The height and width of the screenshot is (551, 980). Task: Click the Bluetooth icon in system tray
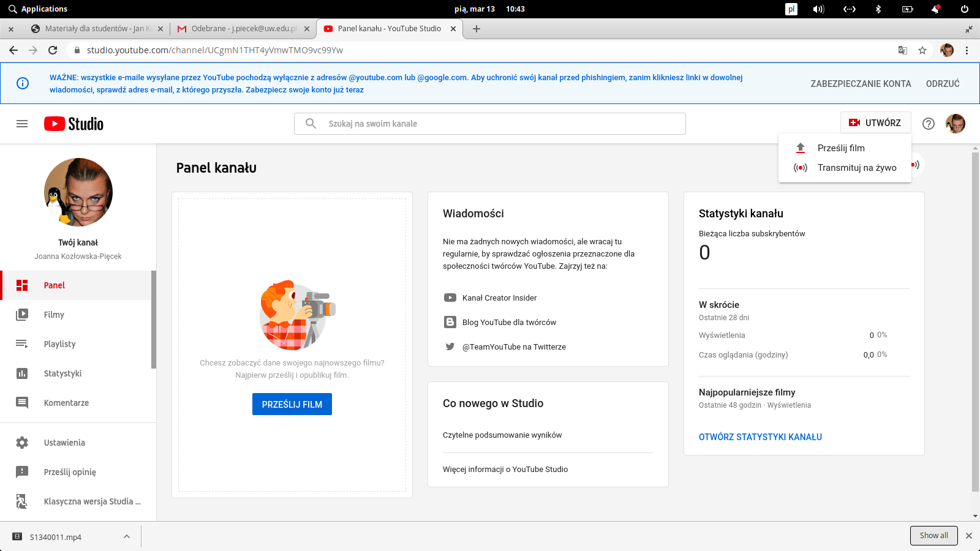(878, 9)
